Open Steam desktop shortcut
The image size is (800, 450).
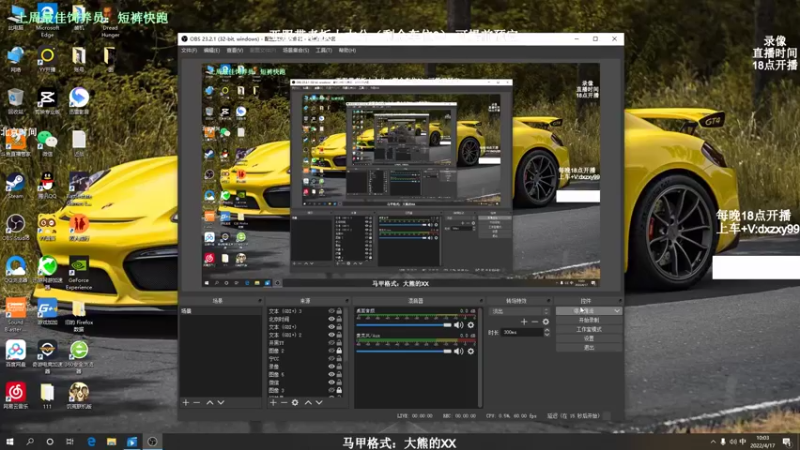point(15,186)
